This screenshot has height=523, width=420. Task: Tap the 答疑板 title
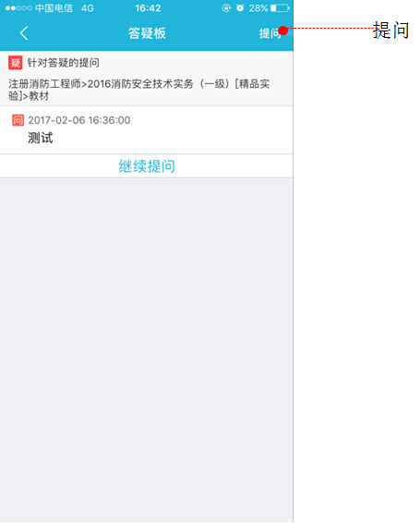(147, 33)
